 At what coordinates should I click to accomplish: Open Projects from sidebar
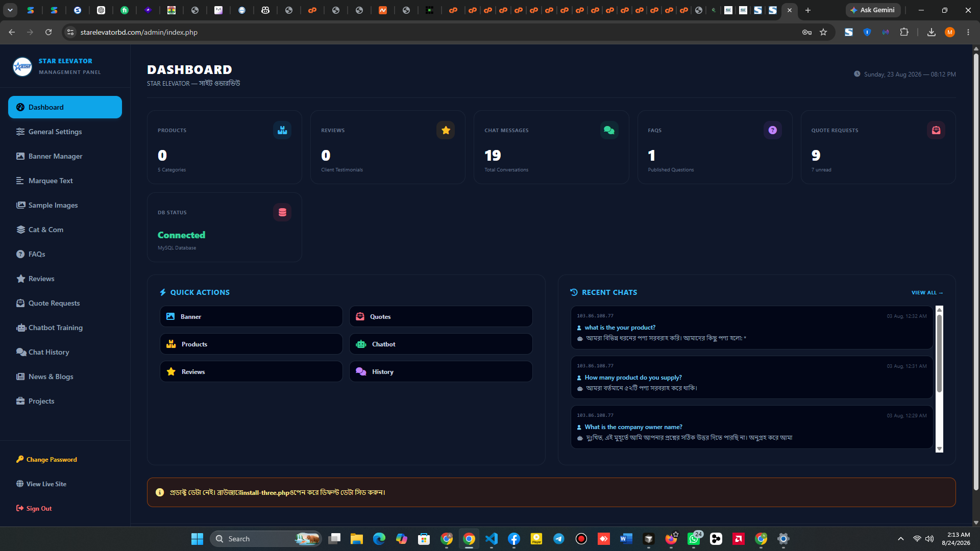[65, 401]
